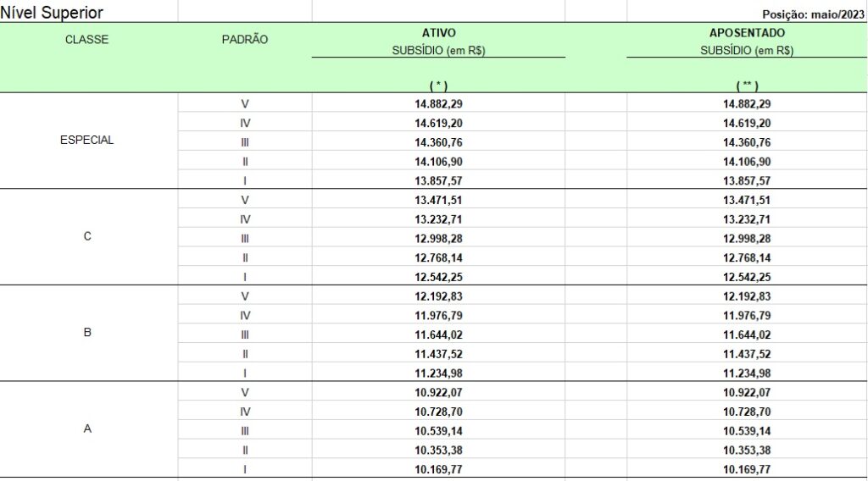Click ATIVO value 11.644,02
Screen dimensions: 868x481
tap(438, 334)
